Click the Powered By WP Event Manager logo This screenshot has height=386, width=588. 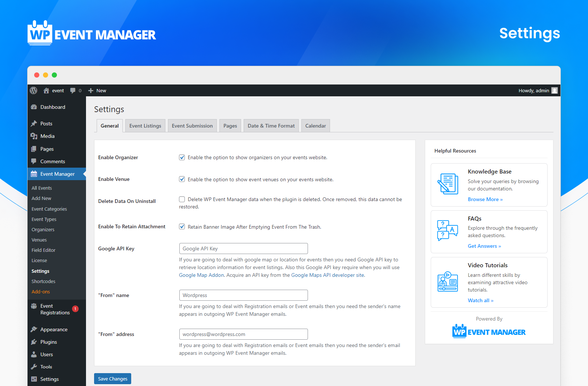coord(489,331)
